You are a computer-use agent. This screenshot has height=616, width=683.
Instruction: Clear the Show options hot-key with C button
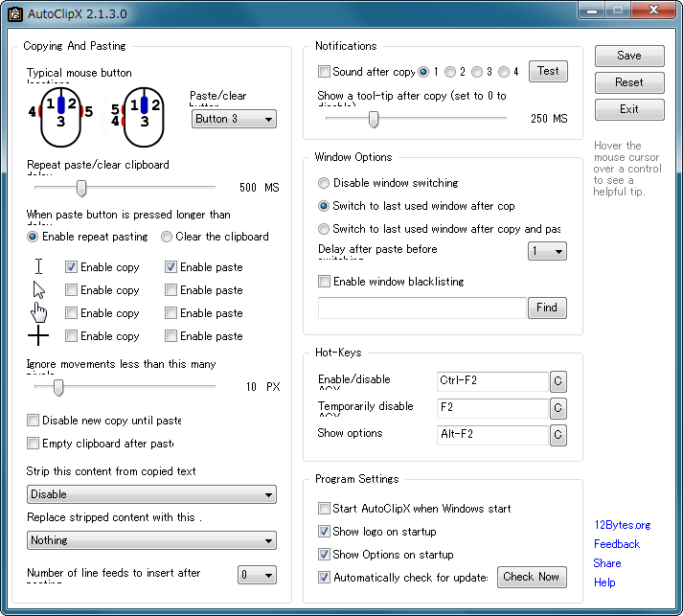(x=558, y=435)
